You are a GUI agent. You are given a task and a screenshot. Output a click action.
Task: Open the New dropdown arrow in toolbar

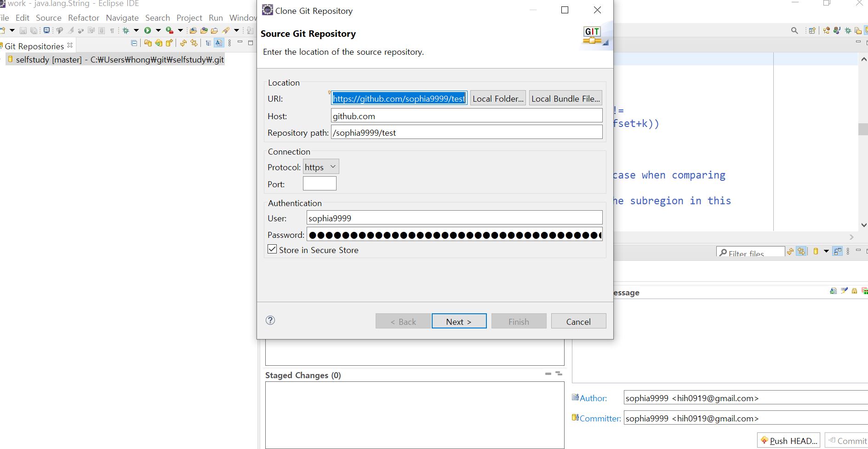pos(12,30)
